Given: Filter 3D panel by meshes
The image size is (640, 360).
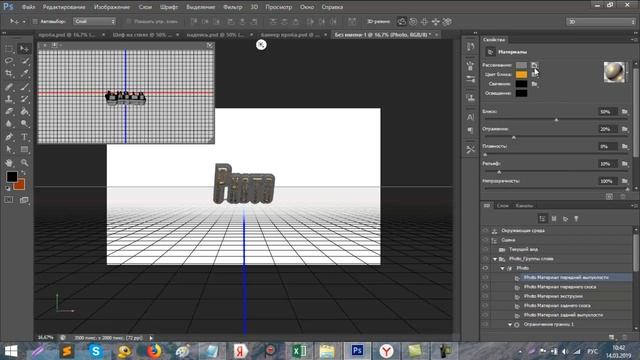Looking at the screenshot, I should 554,219.
